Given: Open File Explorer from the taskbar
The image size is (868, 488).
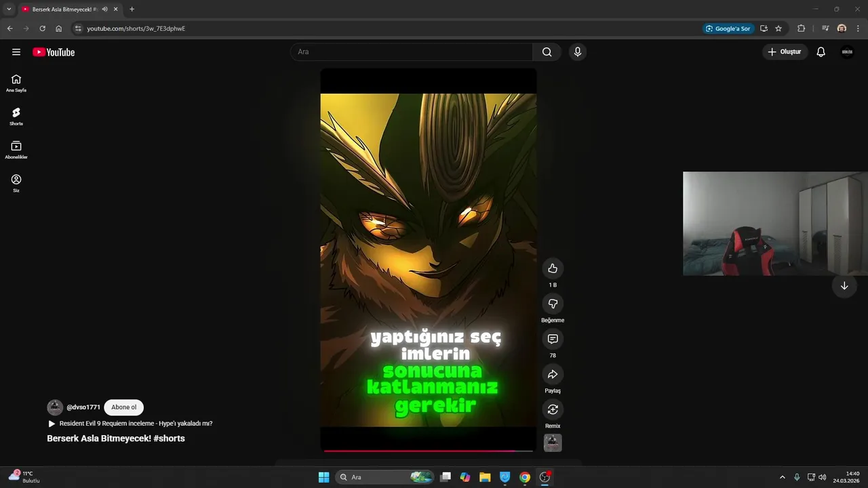Looking at the screenshot, I should click(x=485, y=477).
